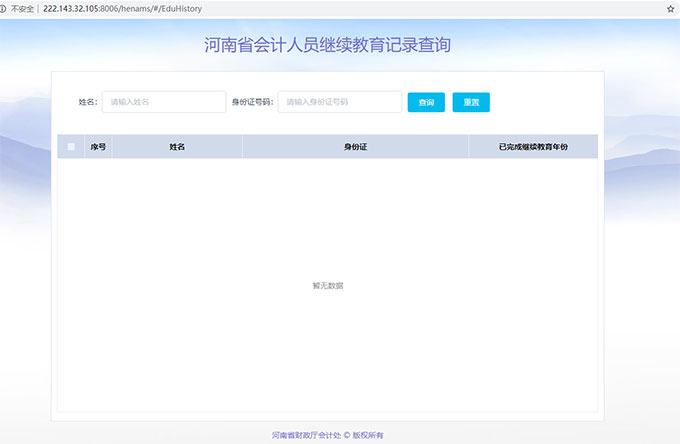This screenshot has width=680, height=444.
Task: Click the 身份证 column header
Action: [x=355, y=147]
